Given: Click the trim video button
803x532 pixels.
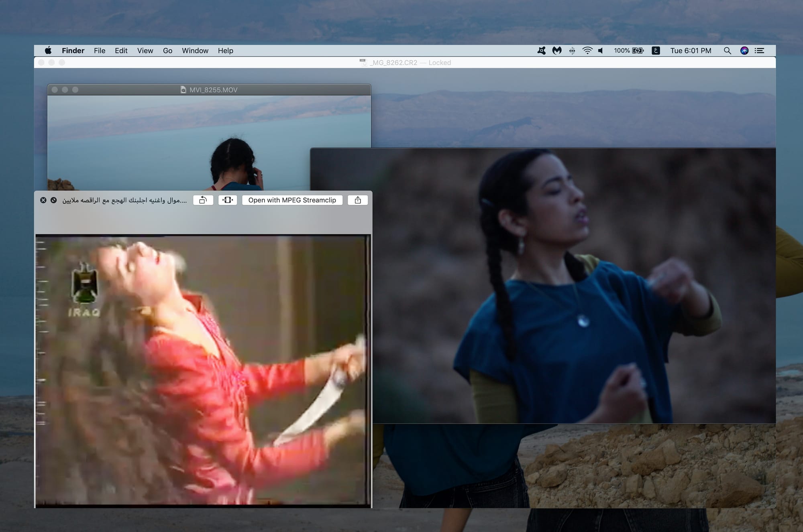Looking at the screenshot, I should click(x=228, y=200).
